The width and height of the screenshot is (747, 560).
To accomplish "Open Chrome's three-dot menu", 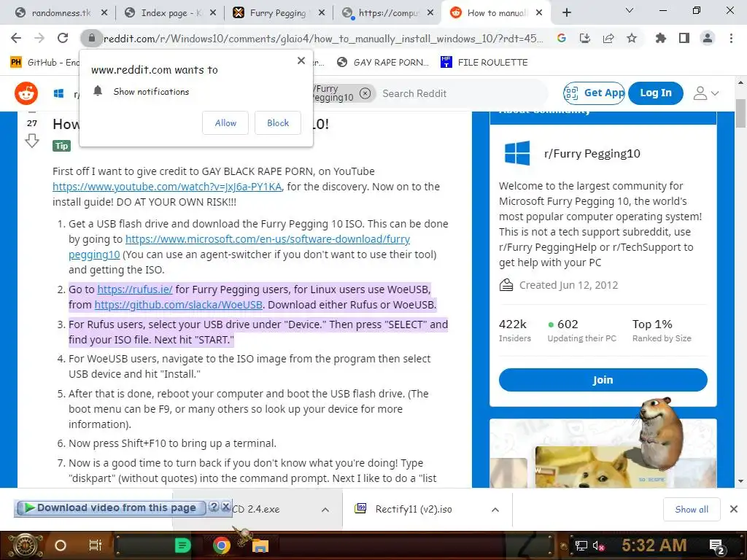I will pos(731,38).
